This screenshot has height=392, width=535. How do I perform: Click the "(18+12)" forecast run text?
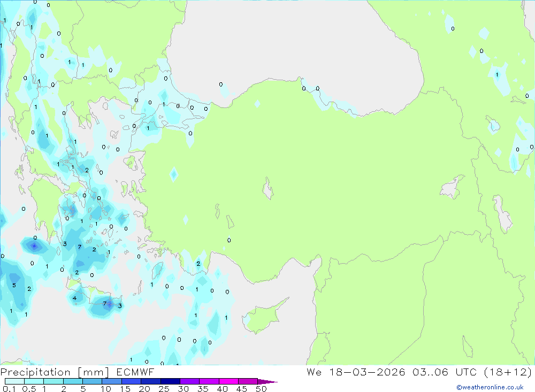click(508, 372)
